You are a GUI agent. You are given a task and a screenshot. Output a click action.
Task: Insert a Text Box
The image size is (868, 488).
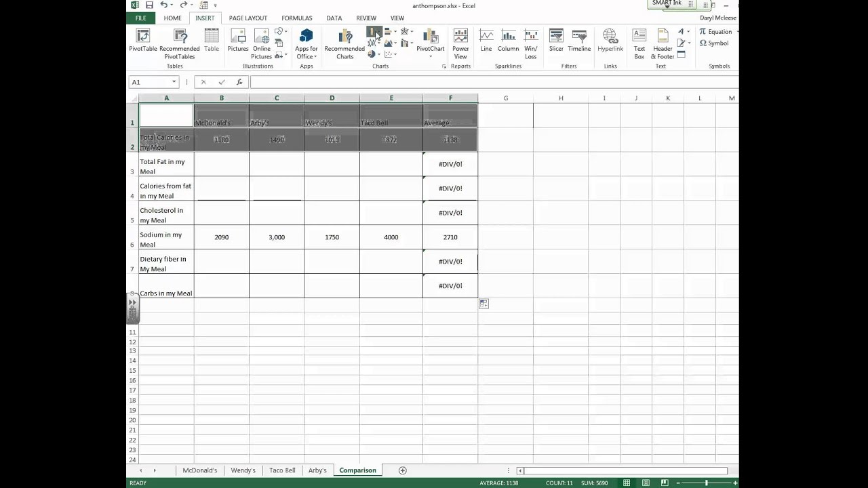click(x=639, y=44)
